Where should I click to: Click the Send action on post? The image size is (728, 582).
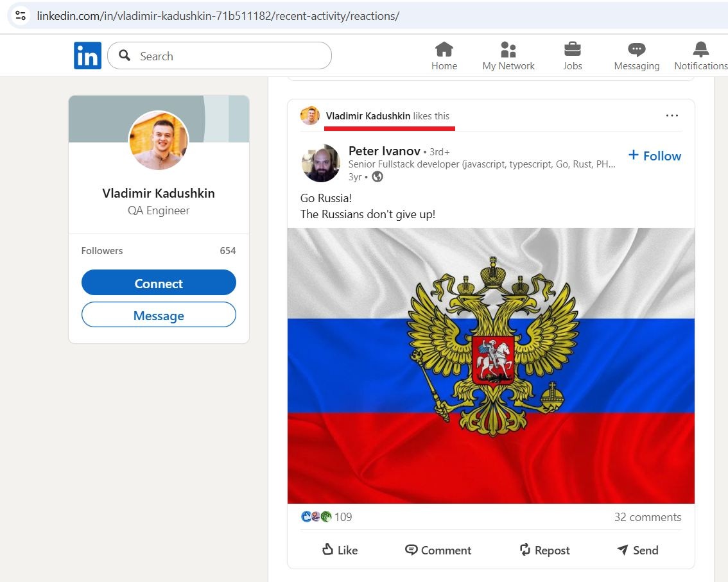(637, 550)
